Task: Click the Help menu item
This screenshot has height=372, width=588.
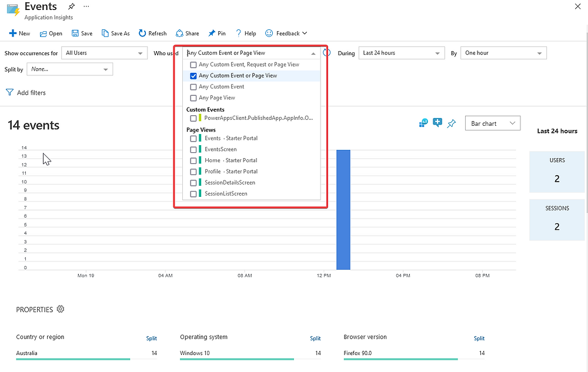Action: pyautogui.click(x=246, y=33)
